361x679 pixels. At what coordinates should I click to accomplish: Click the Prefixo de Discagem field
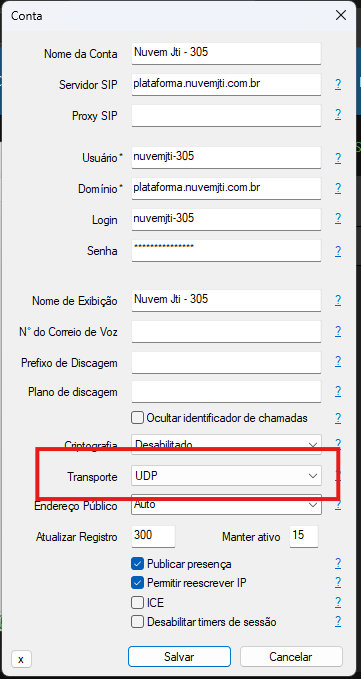tap(226, 362)
